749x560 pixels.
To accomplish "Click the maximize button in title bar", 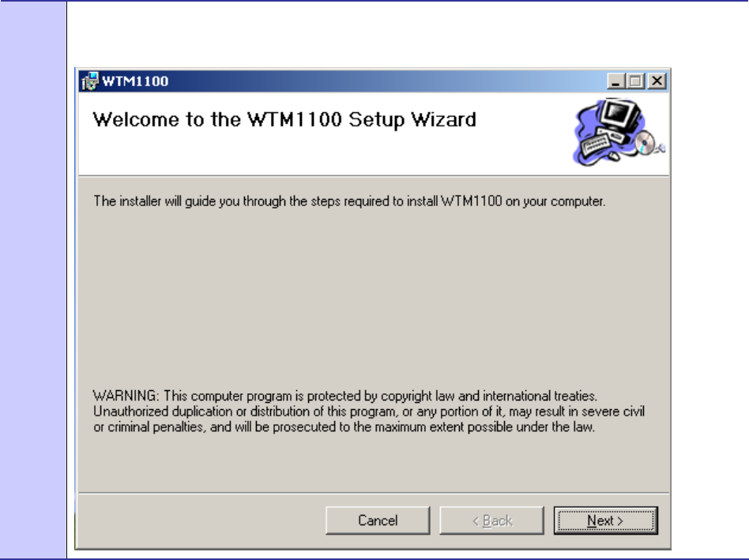I will (x=635, y=81).
